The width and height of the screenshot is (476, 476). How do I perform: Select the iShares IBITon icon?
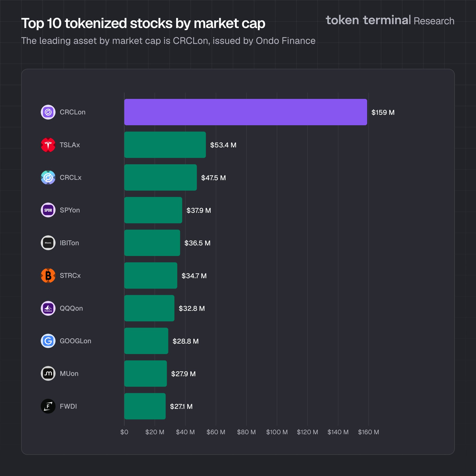click(x=48, y=243)
